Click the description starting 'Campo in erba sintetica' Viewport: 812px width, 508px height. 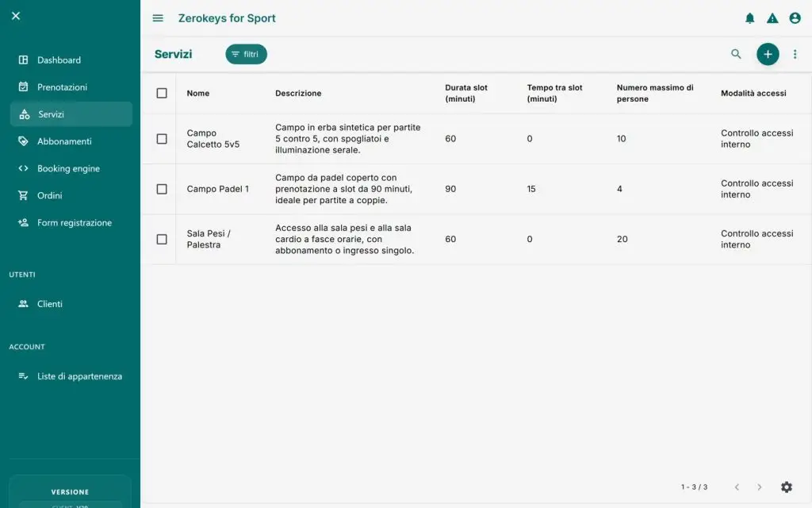347,138
